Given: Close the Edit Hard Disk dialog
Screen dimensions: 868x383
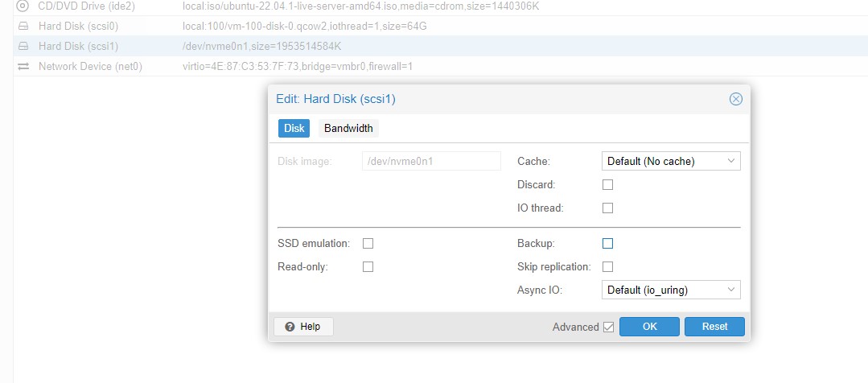Looking at the screenshot, I should click(x=735, y=99).
